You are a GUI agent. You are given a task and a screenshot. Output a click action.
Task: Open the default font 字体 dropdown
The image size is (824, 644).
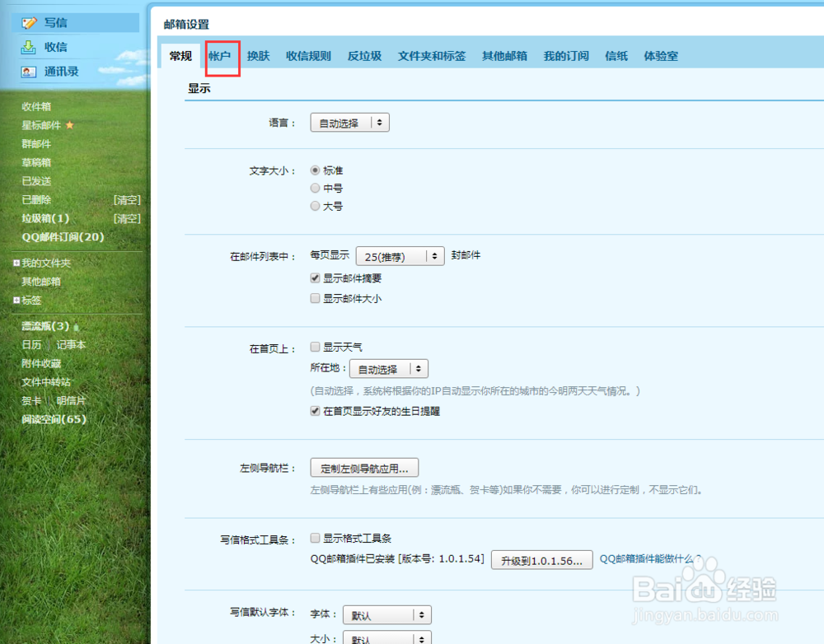tap(387, 614)
